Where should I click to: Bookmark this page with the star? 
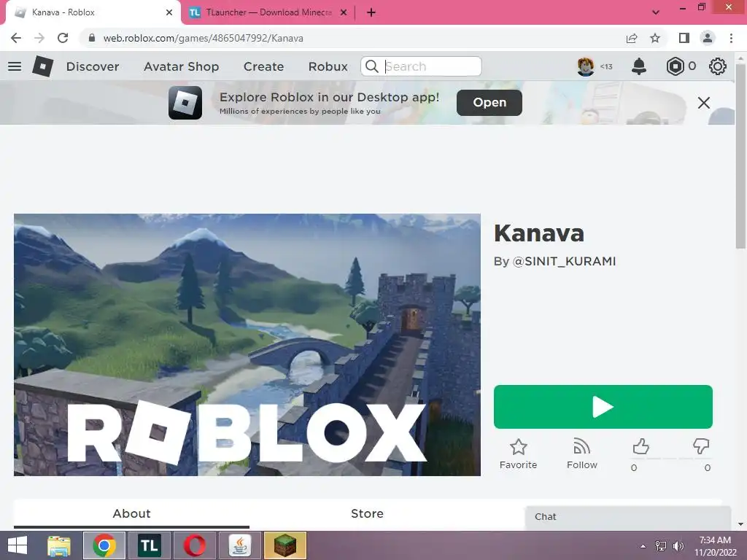point(655,38)
